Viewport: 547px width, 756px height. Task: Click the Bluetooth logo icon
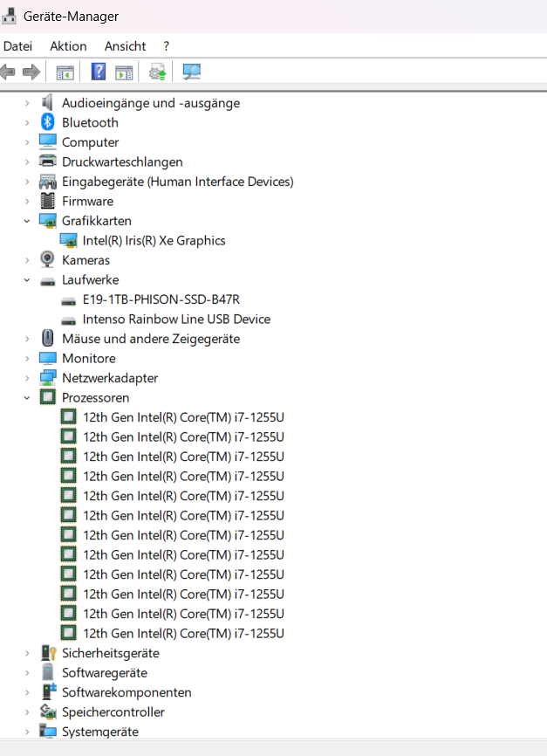[47, 122]
